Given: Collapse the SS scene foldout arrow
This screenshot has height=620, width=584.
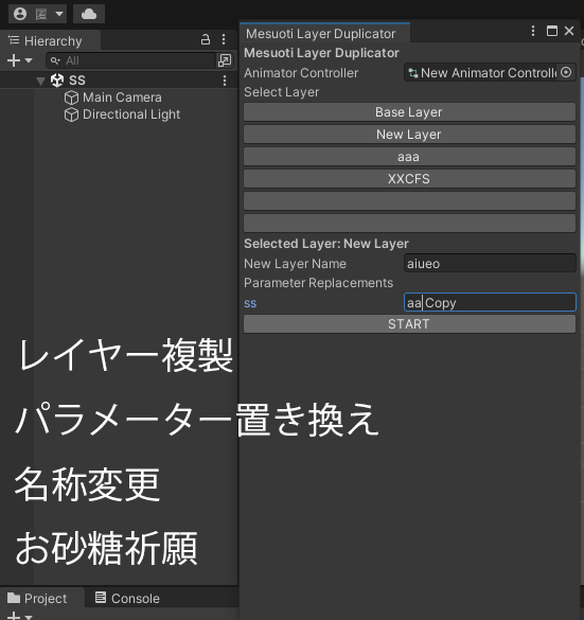Looking at the screenshot, I should point(40,81).
